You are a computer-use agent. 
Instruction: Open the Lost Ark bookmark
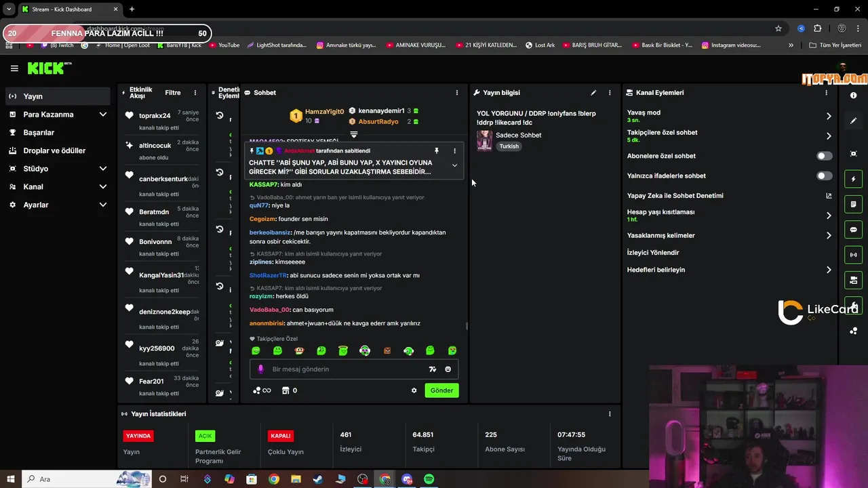pyautogui.click(x=540, y=45)
